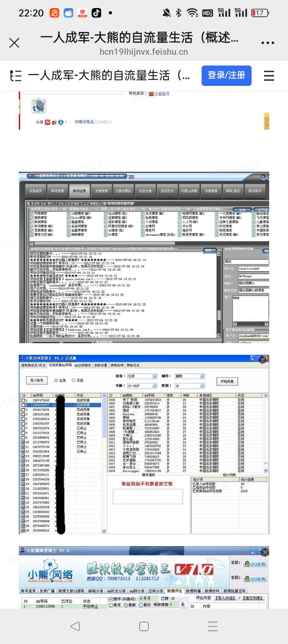The image size is (288, 644).
Task: Switch to the 文章管理 tab
Action: (101, 191)
